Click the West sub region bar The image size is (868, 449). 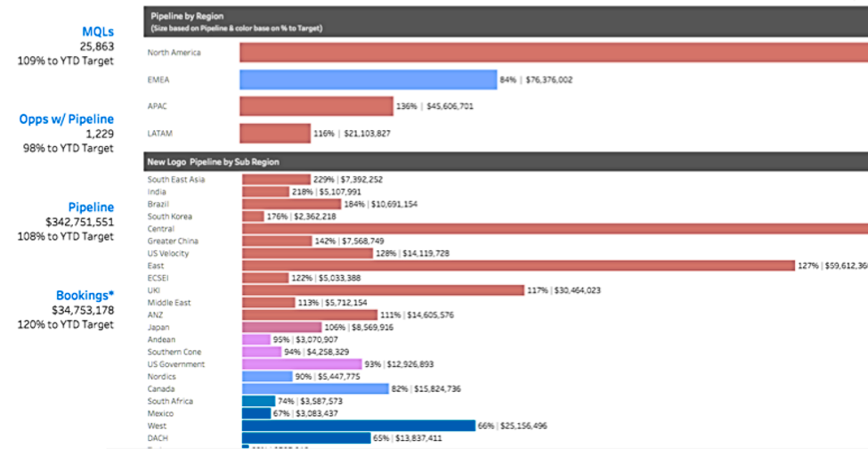click(359, 425)
